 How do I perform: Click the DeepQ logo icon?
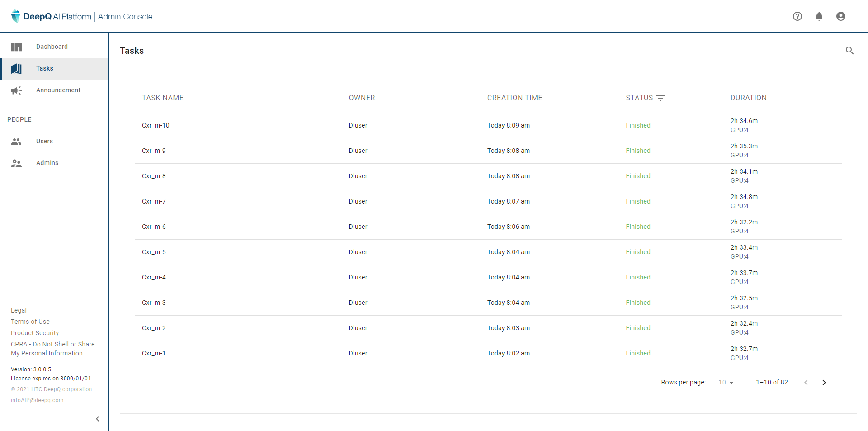click(x=16, y=16)
